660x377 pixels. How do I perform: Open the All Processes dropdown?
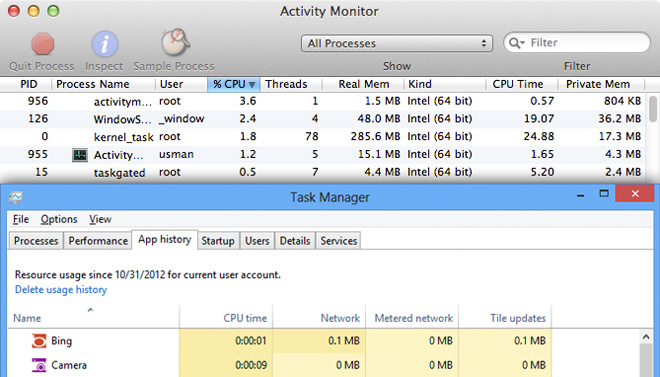[397, 43]
